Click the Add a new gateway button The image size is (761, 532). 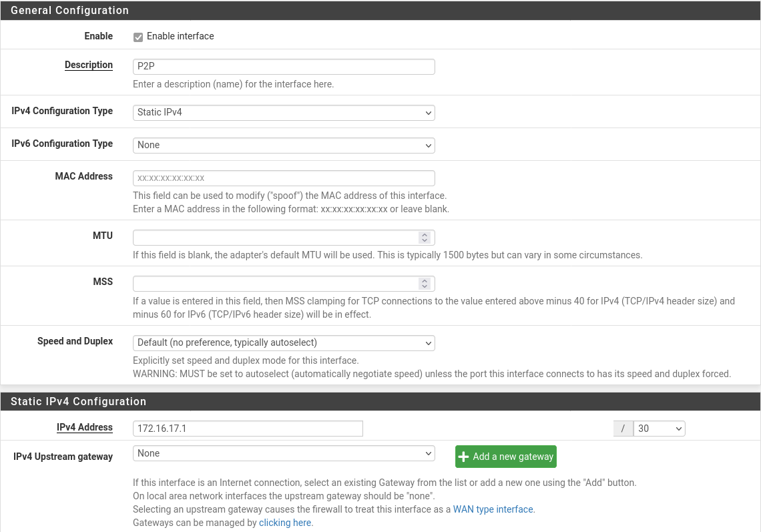click(x=506, y=457)
